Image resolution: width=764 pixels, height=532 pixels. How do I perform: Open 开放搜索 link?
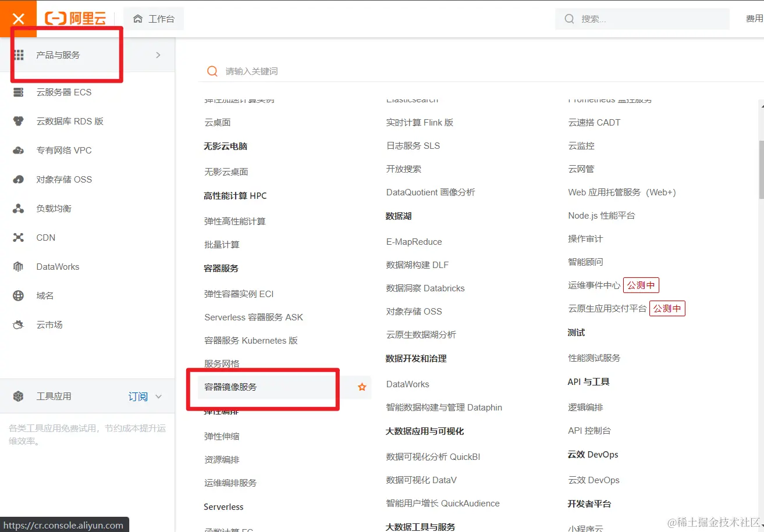coord(404,169)
